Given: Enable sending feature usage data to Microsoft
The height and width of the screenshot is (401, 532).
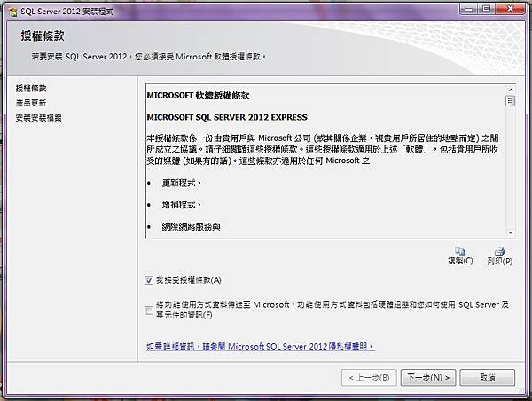Looking at the screenshot, I should pyautogui.click(x=149, y=311).
